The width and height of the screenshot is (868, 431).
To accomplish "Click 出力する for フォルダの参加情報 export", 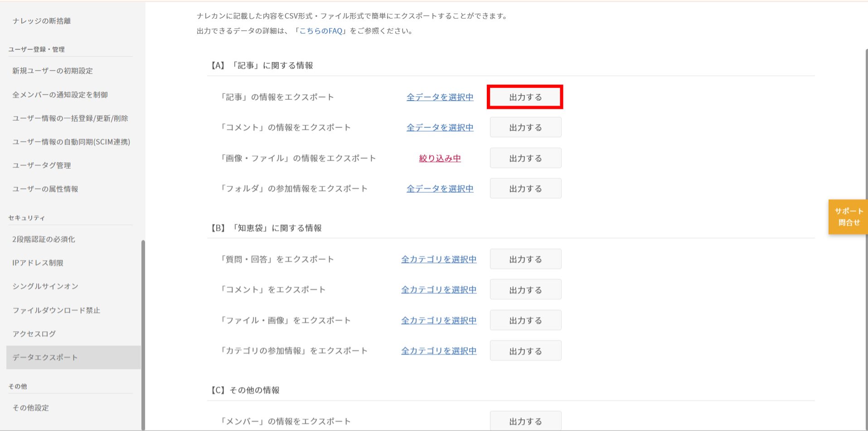I will click(525, 189).
